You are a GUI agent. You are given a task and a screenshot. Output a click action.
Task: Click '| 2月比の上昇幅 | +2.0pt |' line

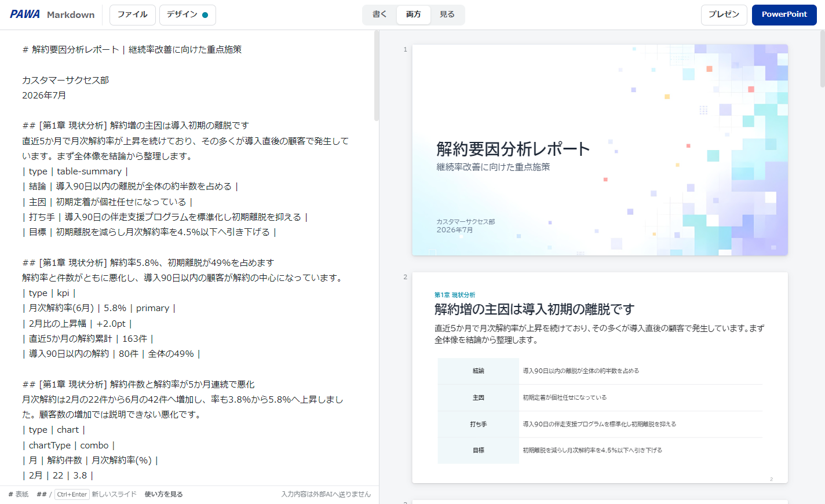[77, 323]
